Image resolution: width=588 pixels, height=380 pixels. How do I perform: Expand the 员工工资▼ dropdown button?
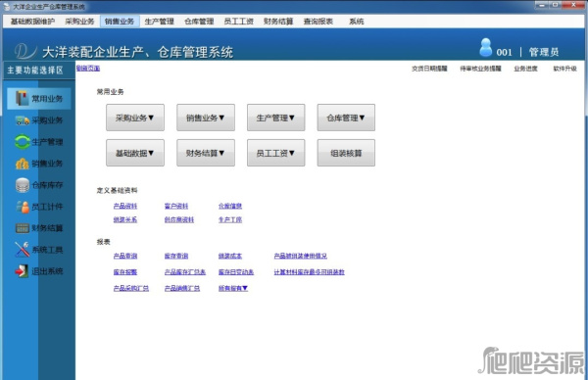tap(275, 153)
